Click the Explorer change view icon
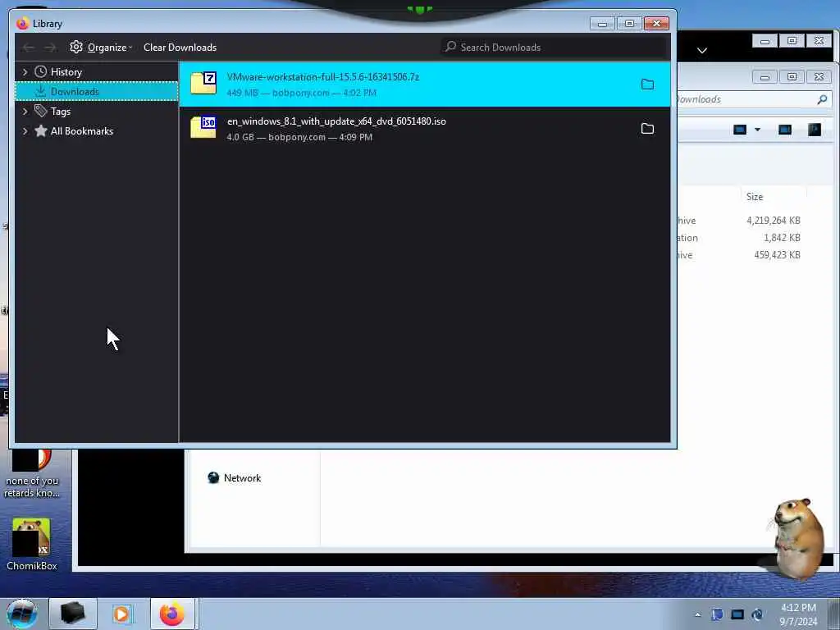Screen dimensions: 840x630 (x=740, y=130)
